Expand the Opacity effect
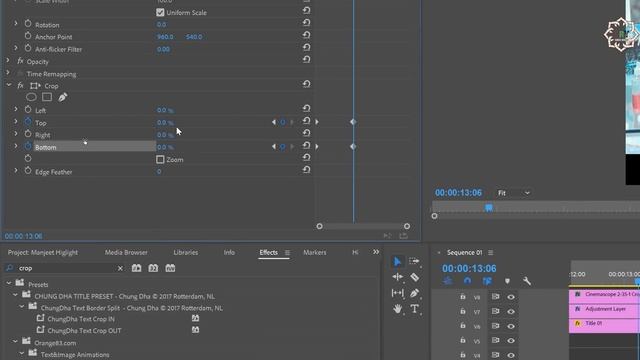Viewport: 640px width, 360px height. [x=8, y=60]
